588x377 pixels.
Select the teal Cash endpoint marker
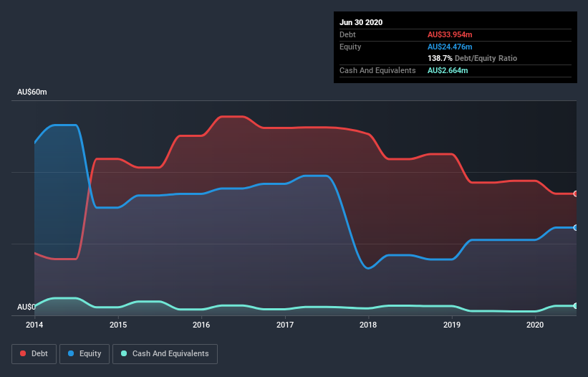coord(576,306)
